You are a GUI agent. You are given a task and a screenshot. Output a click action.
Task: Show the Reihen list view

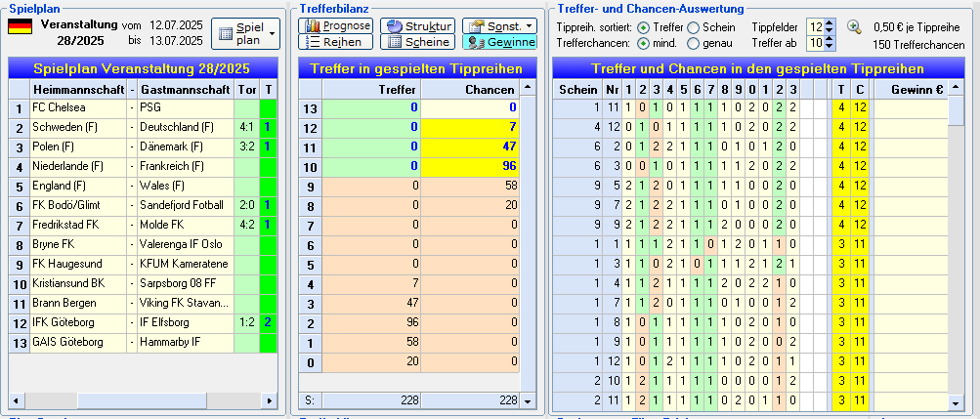click(x=336, y=42)
